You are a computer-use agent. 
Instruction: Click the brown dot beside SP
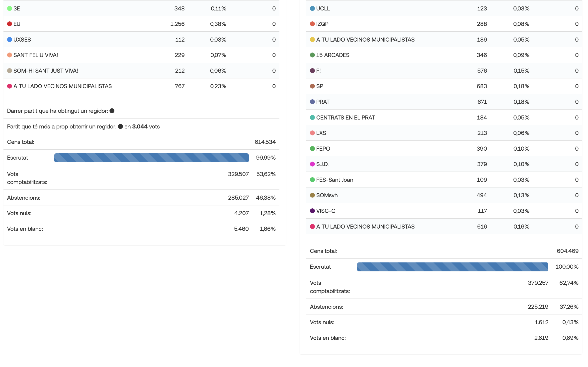tap(312, 86)
